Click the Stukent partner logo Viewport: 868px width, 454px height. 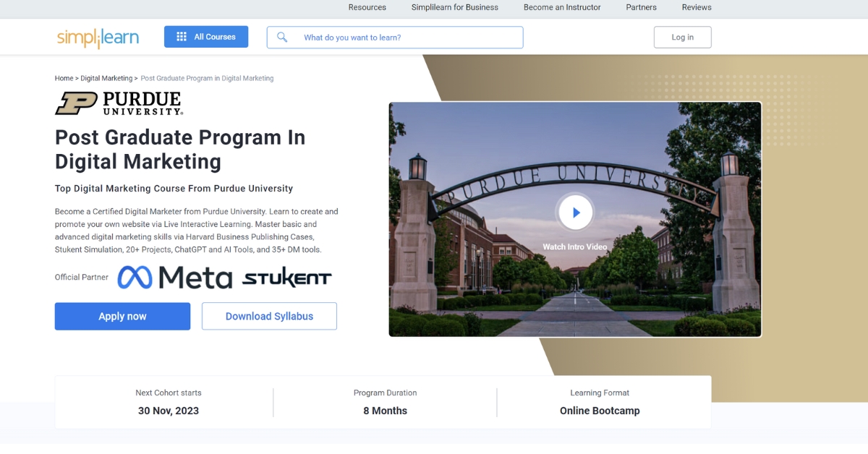pyautogui.click(x=288, y=277)
